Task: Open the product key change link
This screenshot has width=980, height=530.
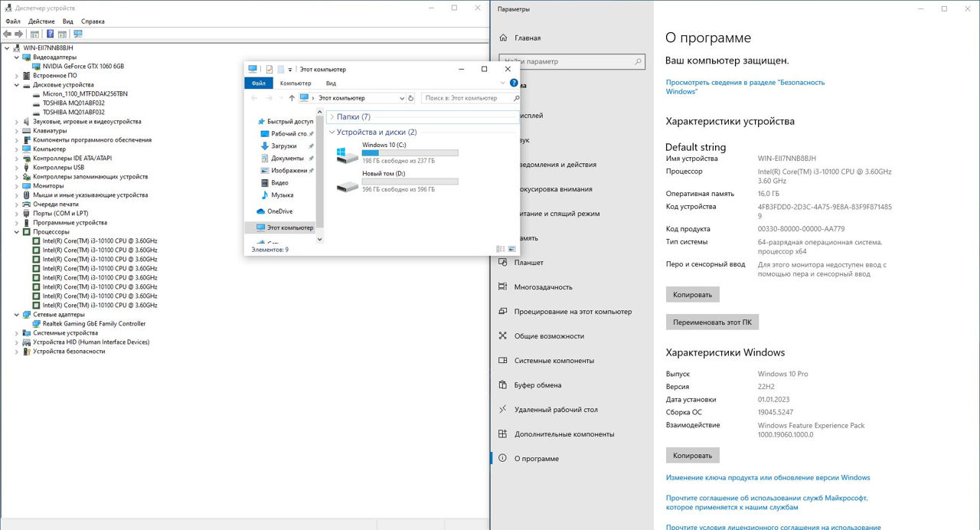Action: (767, 478)
